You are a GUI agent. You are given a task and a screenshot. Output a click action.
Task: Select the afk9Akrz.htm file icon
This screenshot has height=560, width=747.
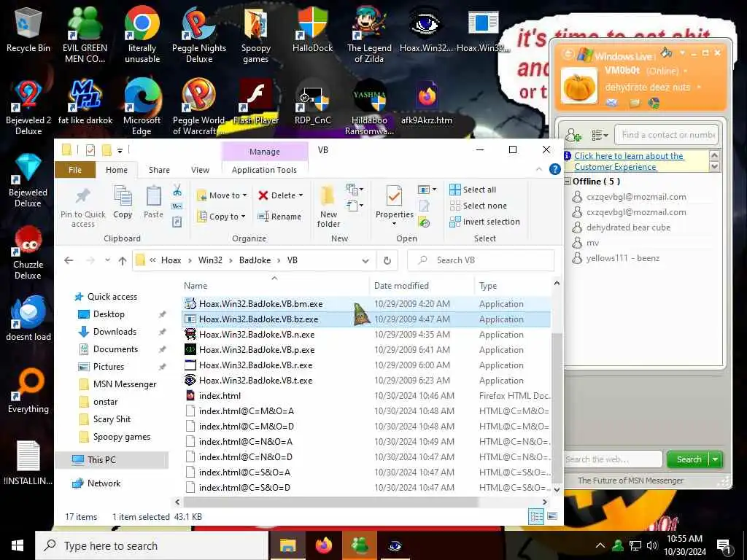(426, 103)
